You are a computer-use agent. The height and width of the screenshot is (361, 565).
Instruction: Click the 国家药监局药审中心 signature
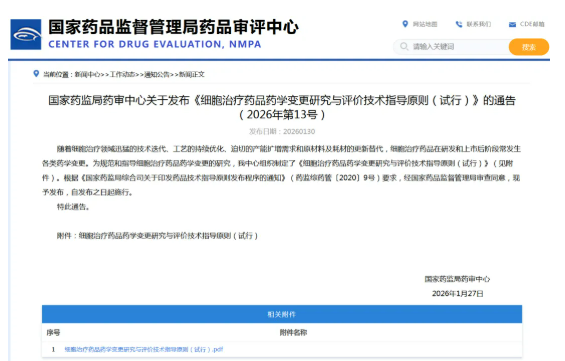pos(457,279)
